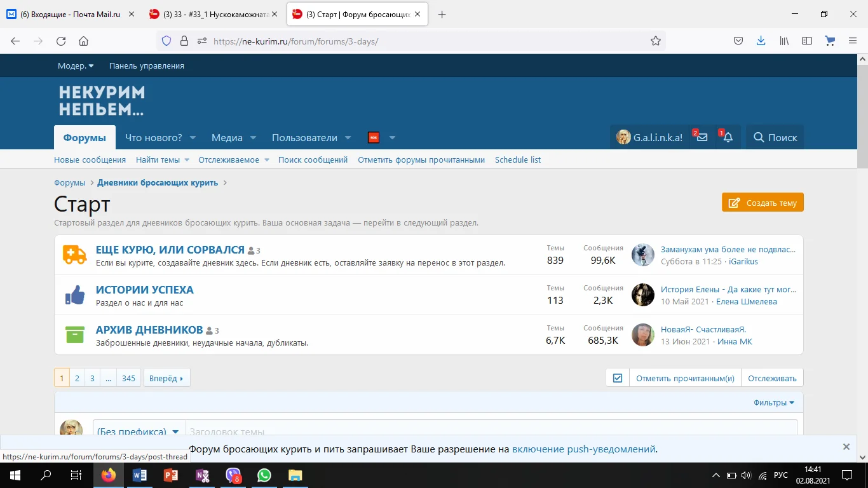Open the Firefox downloads arrow

pos(761,41)
